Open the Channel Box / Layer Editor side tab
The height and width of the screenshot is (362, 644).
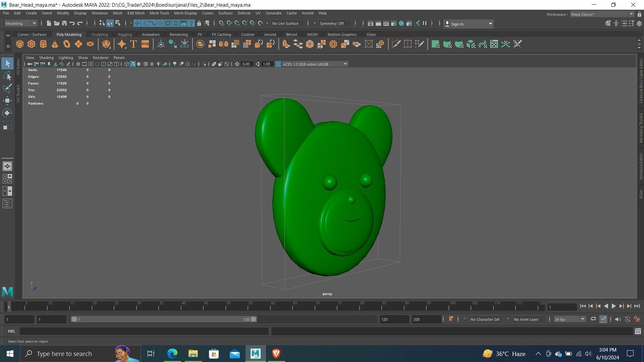pyautogui.click(x=641, y=81)
